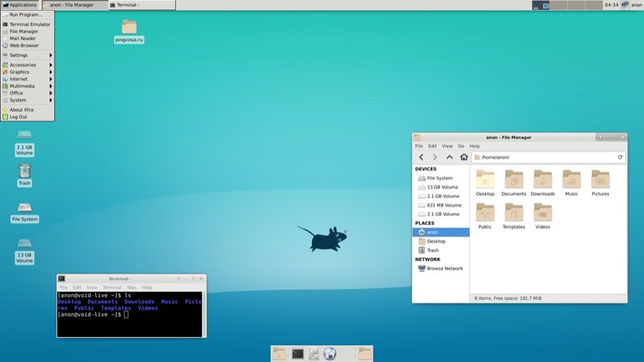Expand the Office submenu

pyautogui.click(x=27, y=93)
